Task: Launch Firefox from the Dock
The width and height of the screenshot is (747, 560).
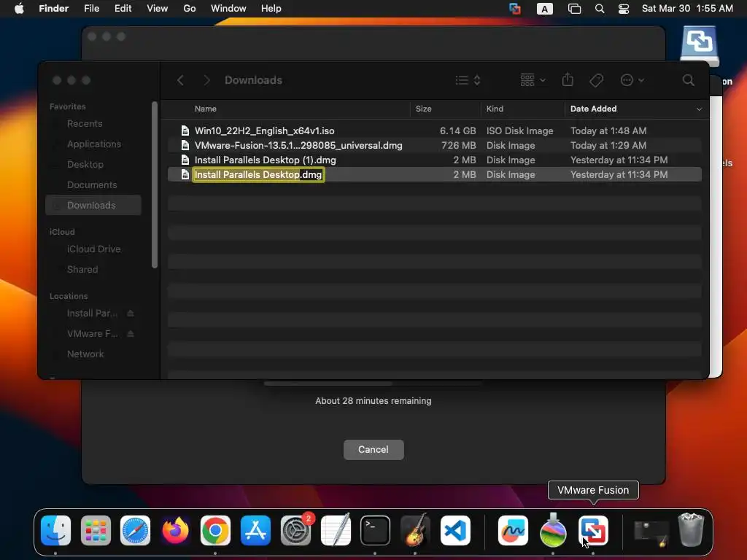Action: [x=175, y=531]
